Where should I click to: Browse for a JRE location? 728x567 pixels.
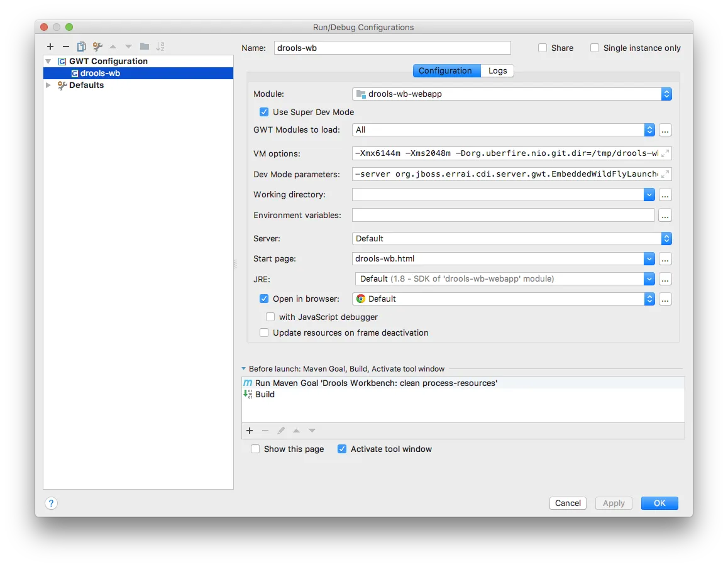tap(665, 279)
